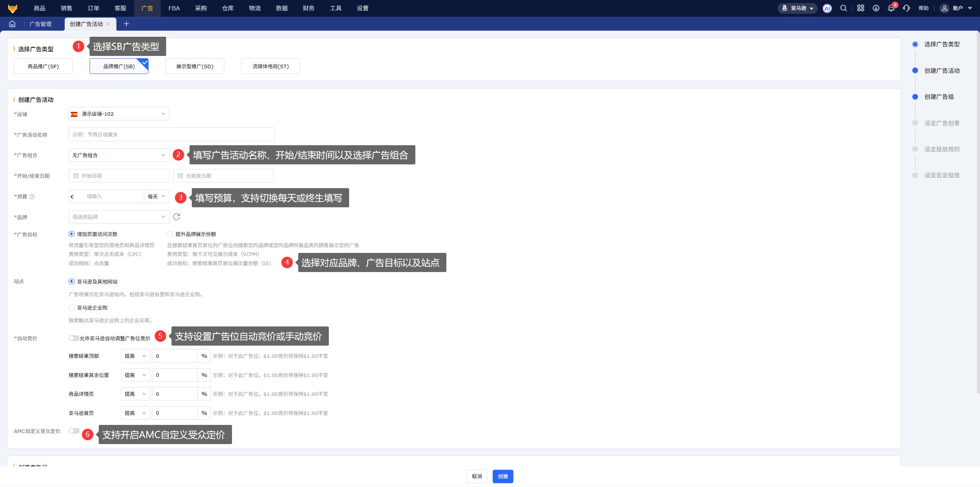Click the campaign name input field
The height and width of the screenshot is (487, 980).
pyautogui.click(x=171, y=134)
